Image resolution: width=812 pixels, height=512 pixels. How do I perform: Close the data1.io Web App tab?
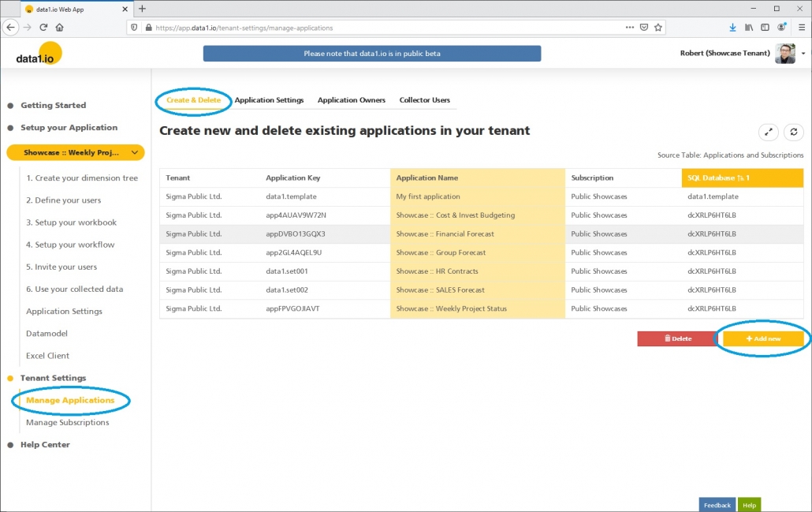coord(125,9)
